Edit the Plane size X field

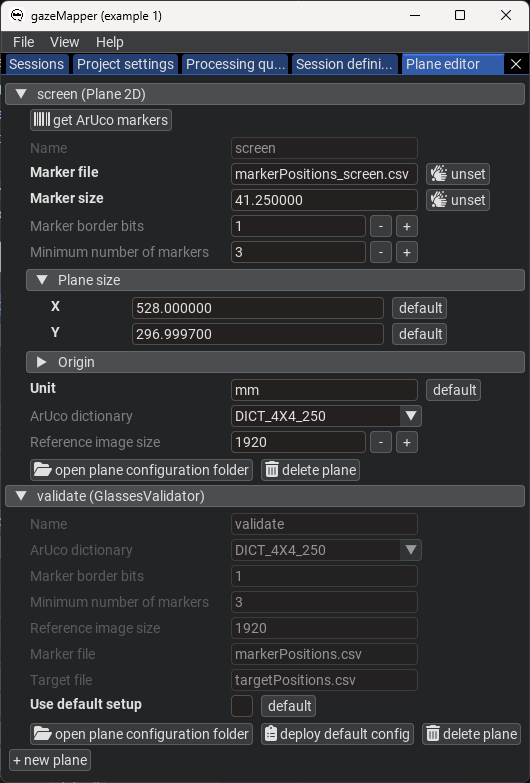point(258,308)
